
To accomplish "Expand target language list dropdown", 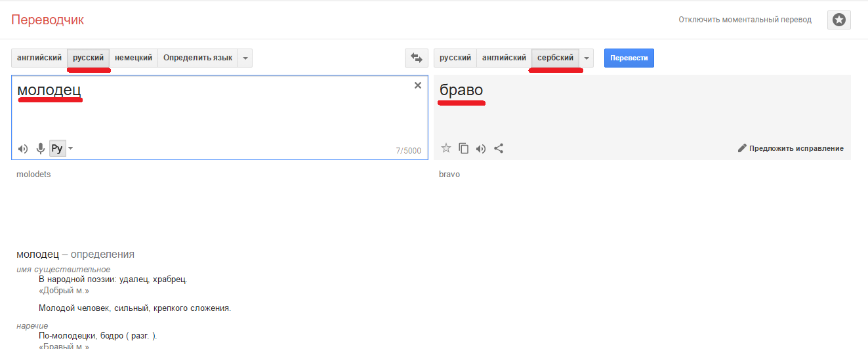I will 587,58.
